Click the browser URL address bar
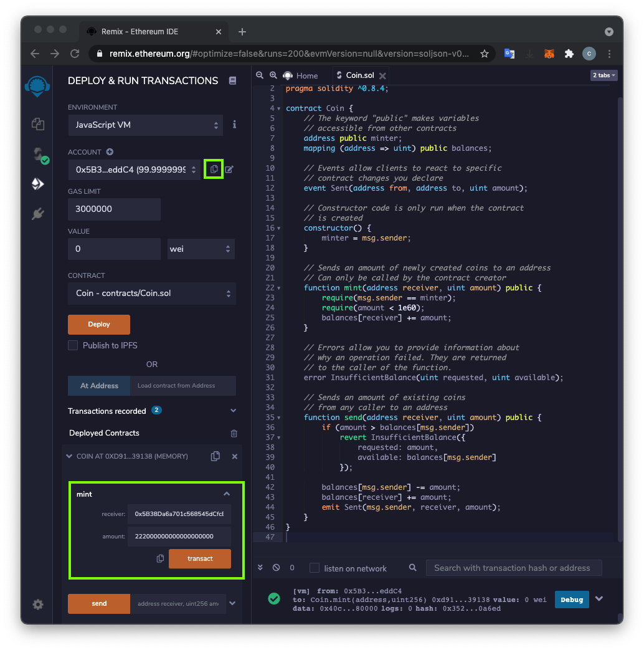The image size is (644, 650). (288, 54)
